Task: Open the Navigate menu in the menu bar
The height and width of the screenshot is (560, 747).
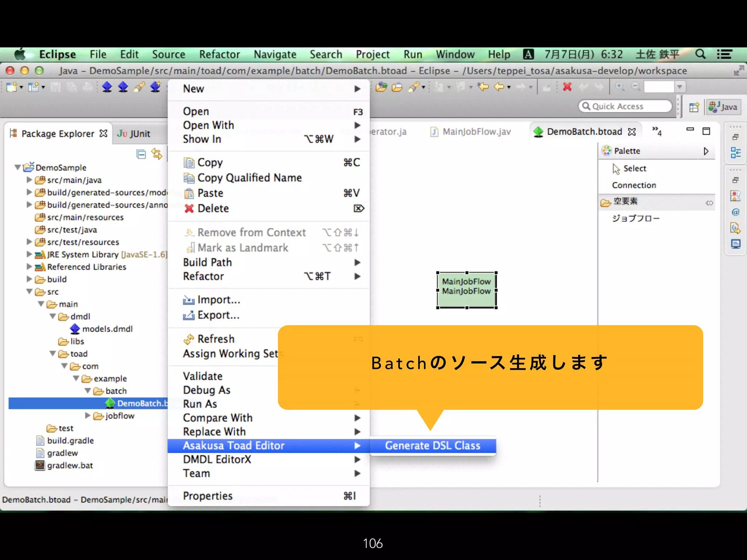Action: (x=275, y=54)
